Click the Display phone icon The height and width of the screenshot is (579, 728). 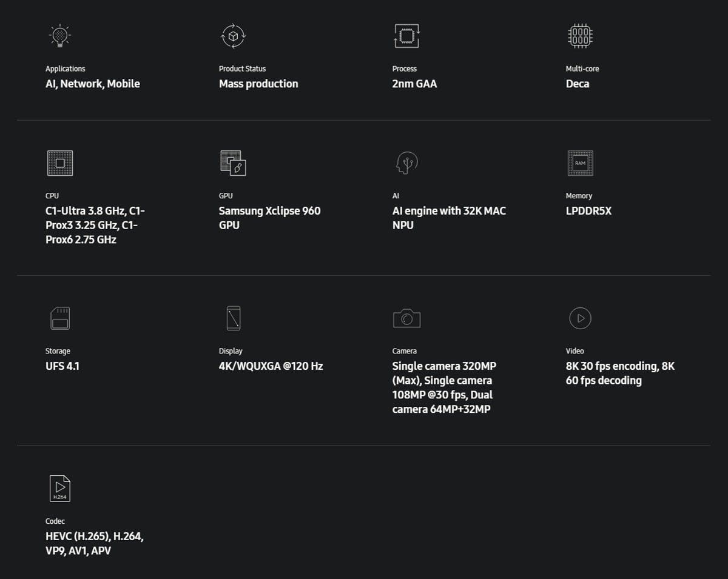click(233, 318)
